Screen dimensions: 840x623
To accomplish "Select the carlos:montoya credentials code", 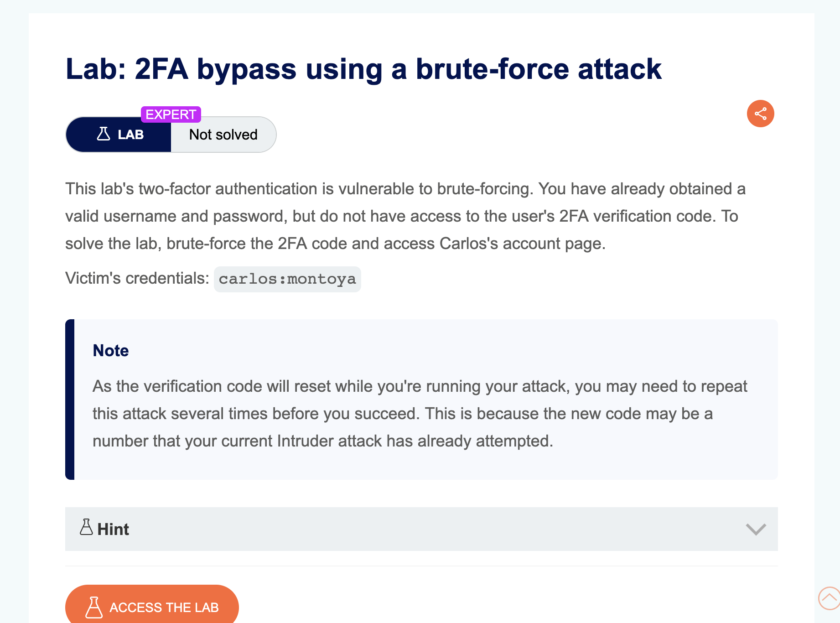I will pos(287,279).
